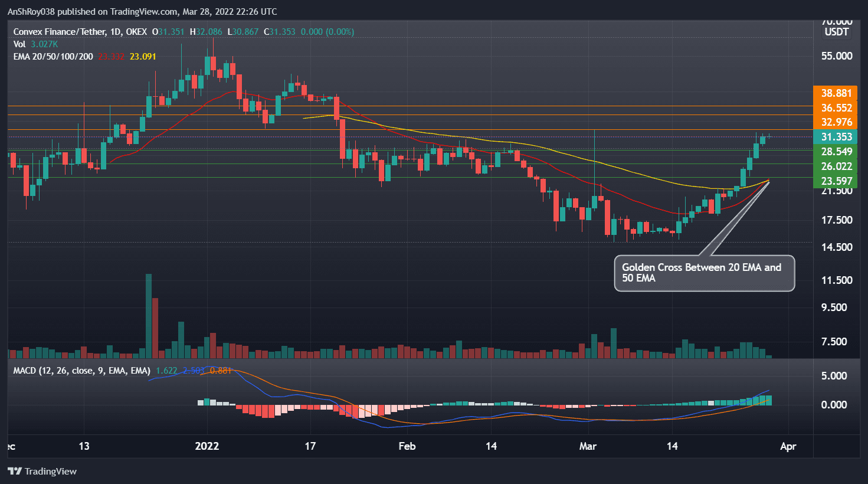Click the TradingView logo in the bottom-left corner
The image size is (868, 484).
tap(41, 471)
